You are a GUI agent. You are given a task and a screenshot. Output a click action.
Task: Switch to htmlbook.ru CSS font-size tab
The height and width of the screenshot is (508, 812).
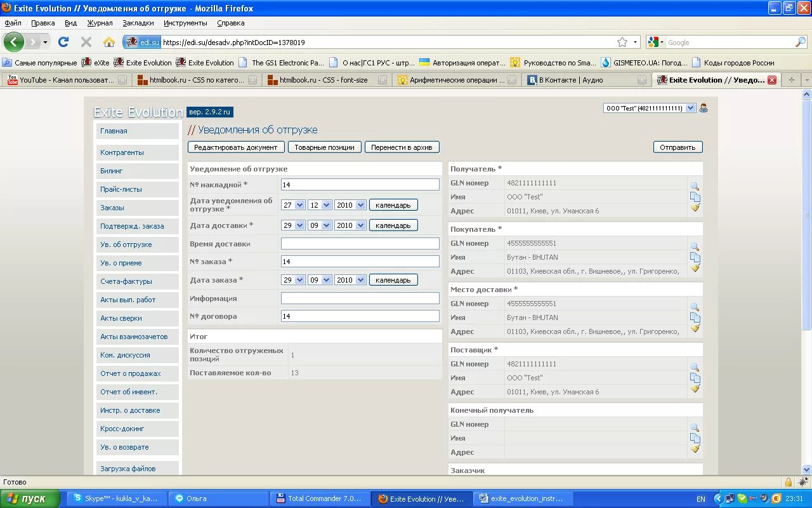[327, 80]
